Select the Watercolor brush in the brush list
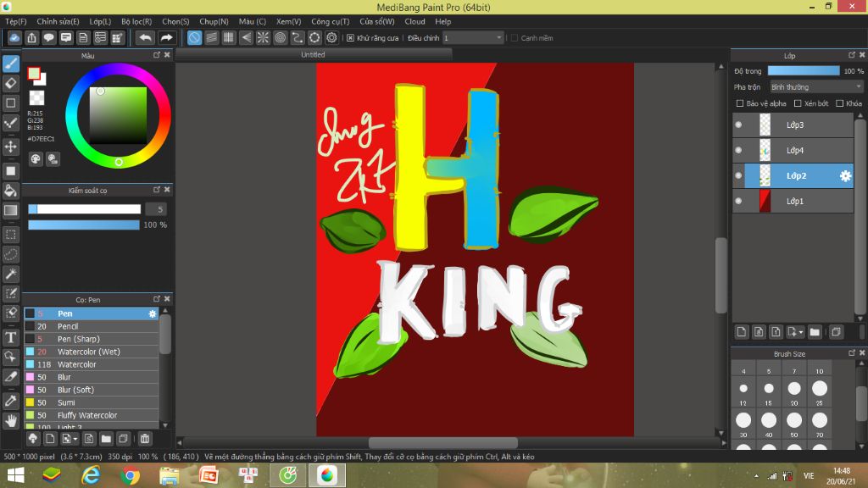This screenshot has height=488, width=868. 85,364
